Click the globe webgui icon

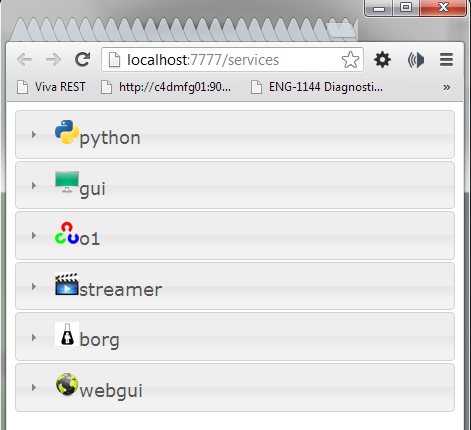(67, 384)
